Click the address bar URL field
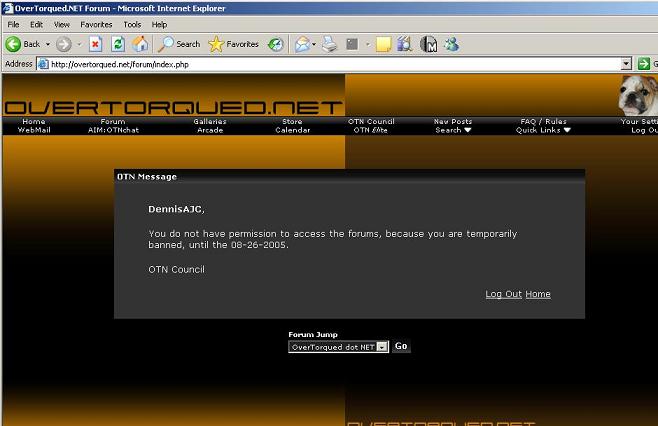Screen dimensions: 658x426 point(334,64)
